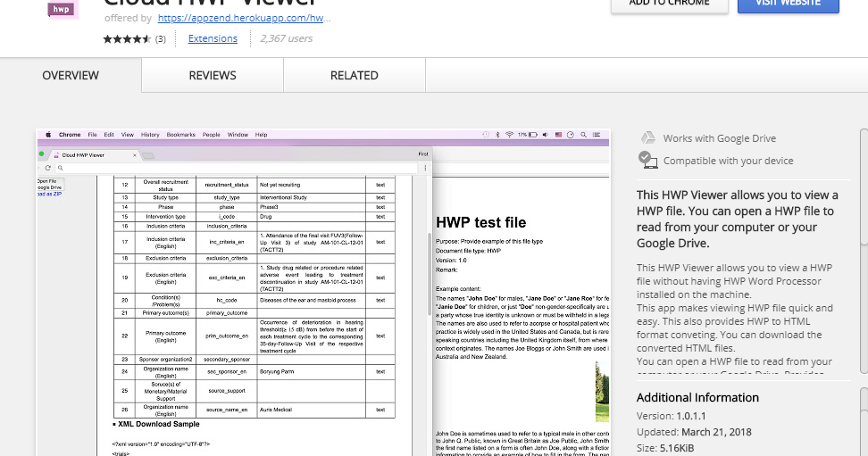Click the volume icon in menu bar

(x=546, y=135)
